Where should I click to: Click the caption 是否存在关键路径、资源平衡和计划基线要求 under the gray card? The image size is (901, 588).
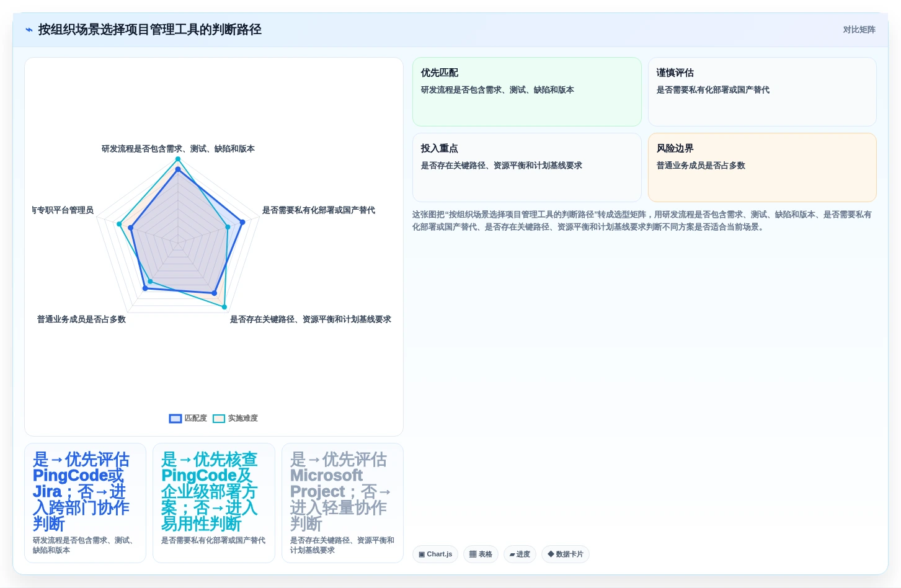[x=342, y=545]
